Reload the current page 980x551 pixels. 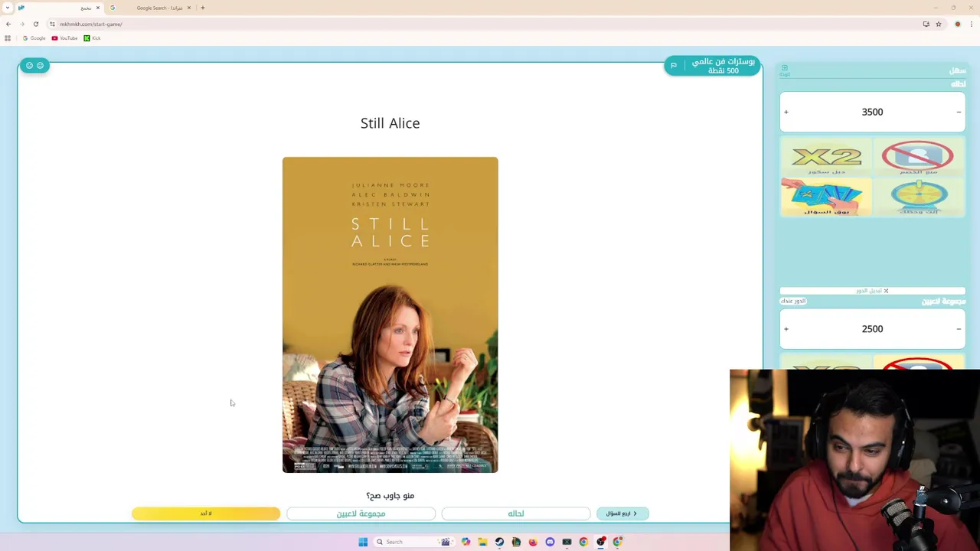point(35,24)
